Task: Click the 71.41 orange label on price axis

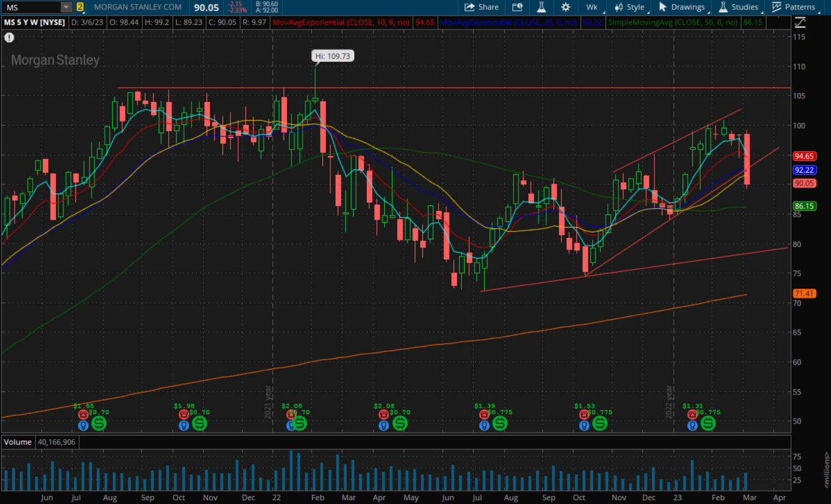Action: (x=804, y=294)
